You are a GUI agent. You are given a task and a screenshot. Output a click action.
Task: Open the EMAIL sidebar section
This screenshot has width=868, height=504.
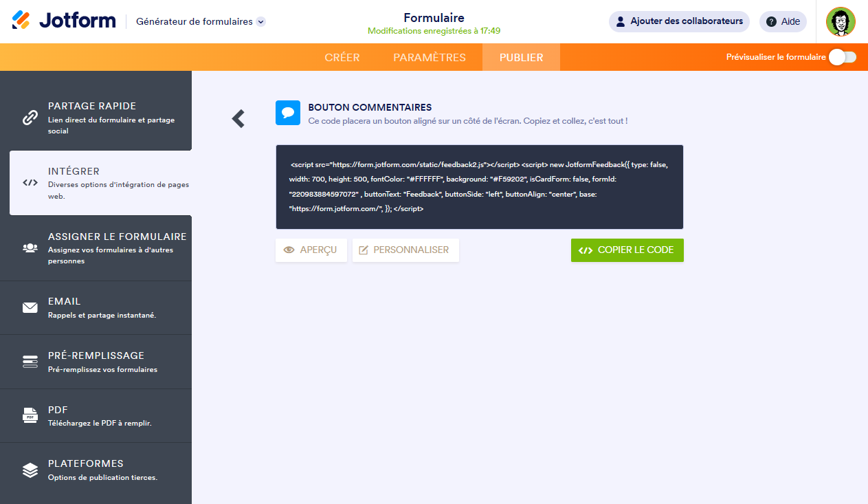point(96,307)
